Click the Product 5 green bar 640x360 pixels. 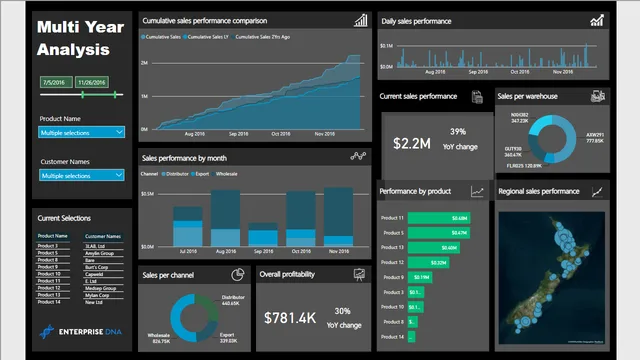click(439, 233)
